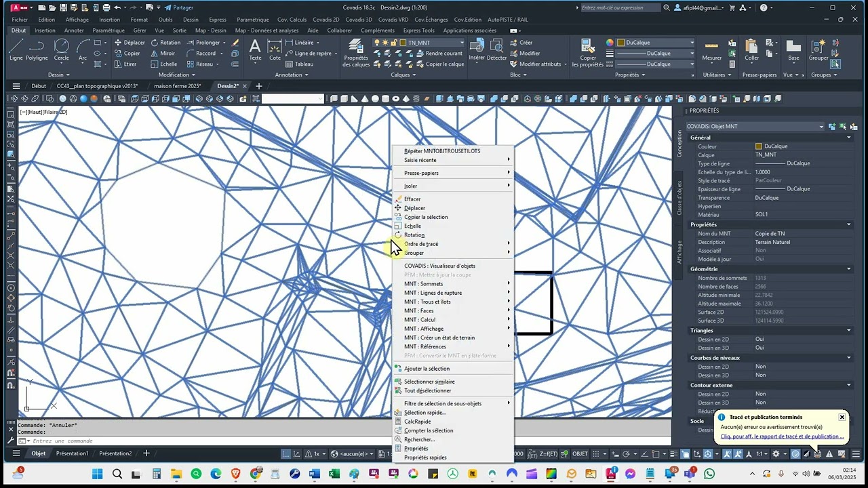Collapse the Géométrie properties section
Image resolution: width=868 pixels, height=488 pixels.
point(848,269)
